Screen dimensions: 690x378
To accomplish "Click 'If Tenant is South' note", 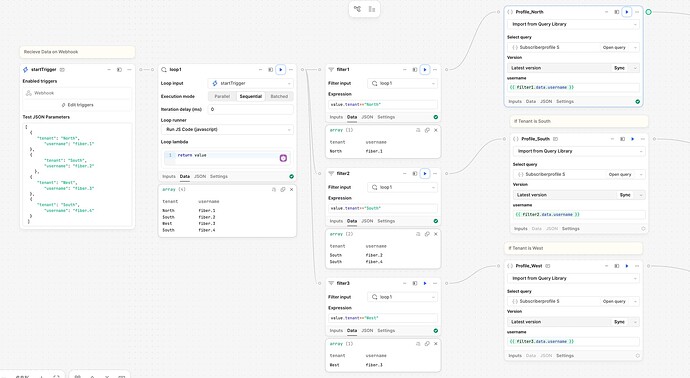I will coord(579,121).
